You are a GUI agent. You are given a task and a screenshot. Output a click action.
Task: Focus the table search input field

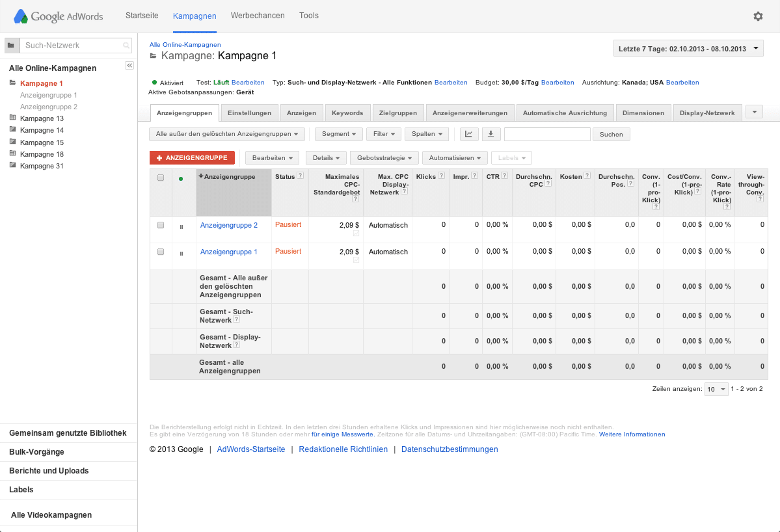click(x=547, y=134)
